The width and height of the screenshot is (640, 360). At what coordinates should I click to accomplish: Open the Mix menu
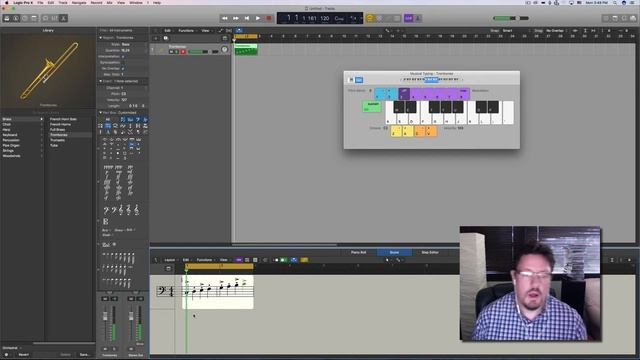(x=109, y=2)
